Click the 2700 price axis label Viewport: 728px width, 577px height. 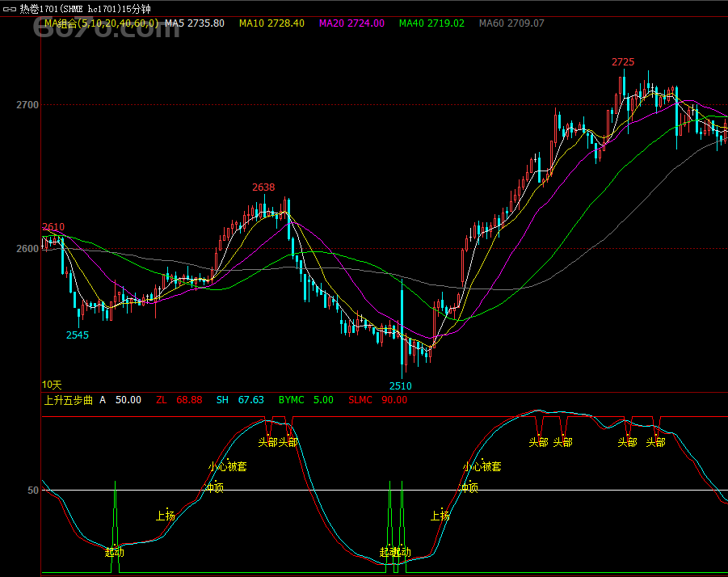[x=27, y=105]
